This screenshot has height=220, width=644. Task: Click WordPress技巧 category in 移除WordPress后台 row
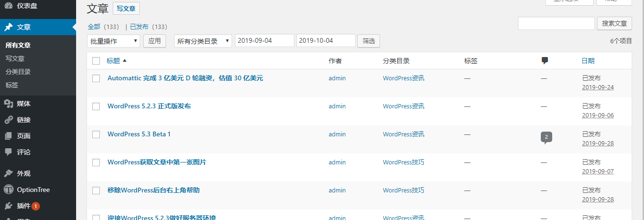coord(403,190)
